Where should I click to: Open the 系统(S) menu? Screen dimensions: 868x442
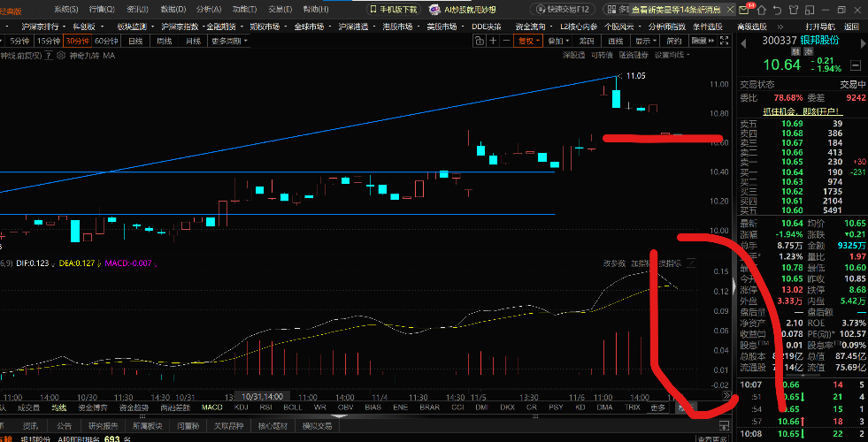tap(66, 10)
